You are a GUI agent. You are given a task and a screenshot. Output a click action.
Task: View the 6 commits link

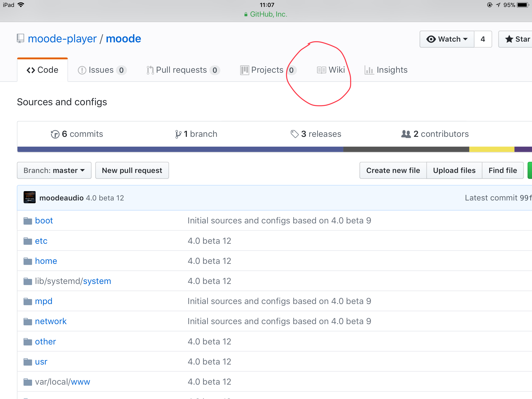click(77, 134)
